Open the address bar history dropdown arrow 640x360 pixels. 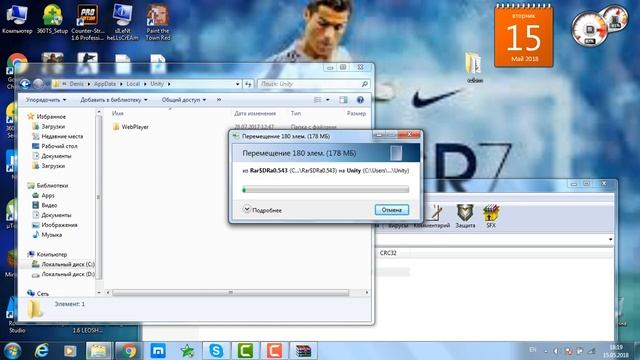pyautogui.click(x=238, y=84)
